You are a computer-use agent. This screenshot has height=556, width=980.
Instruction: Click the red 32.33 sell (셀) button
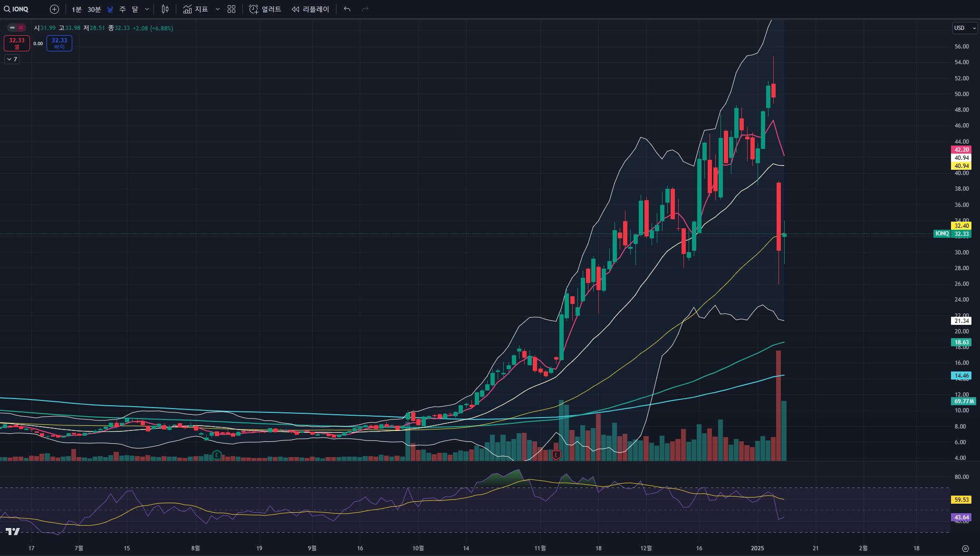click(x=17, y=43)
